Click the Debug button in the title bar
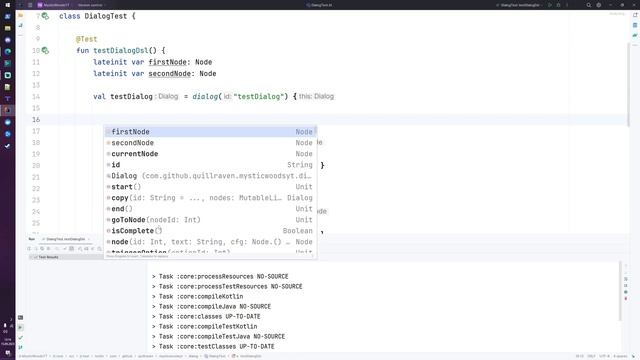 (558, 5)
